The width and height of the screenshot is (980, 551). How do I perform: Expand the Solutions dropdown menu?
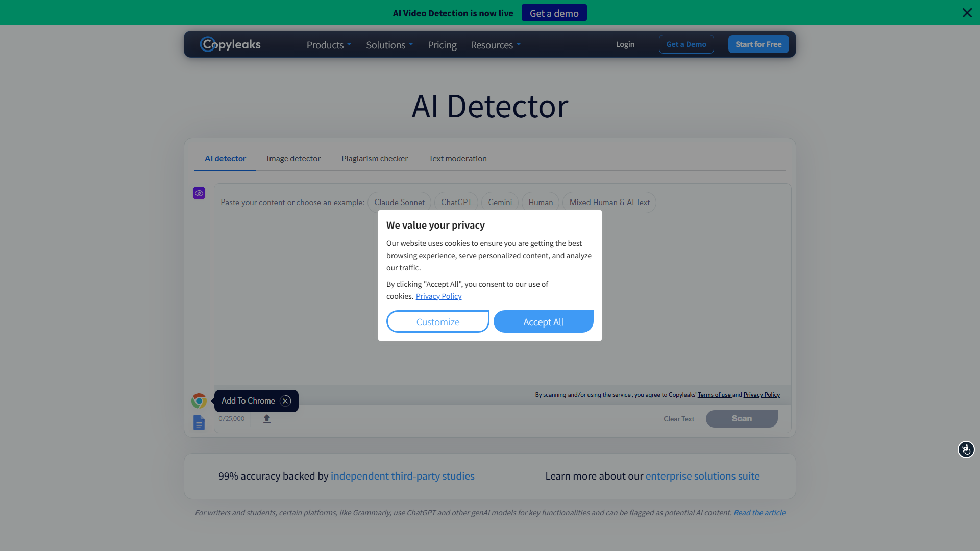tap(389, 45)
